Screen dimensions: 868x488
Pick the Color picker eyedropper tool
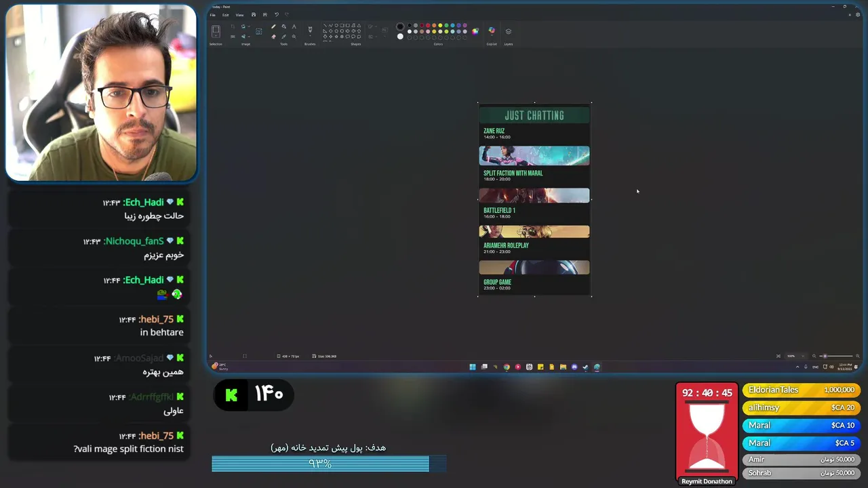pos(284,37)
